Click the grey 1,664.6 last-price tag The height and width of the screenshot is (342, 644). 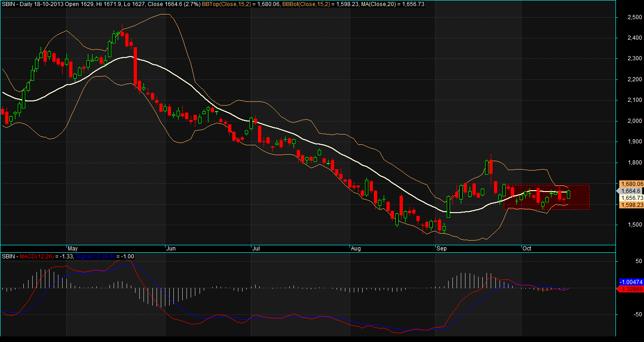click(630, 191)
